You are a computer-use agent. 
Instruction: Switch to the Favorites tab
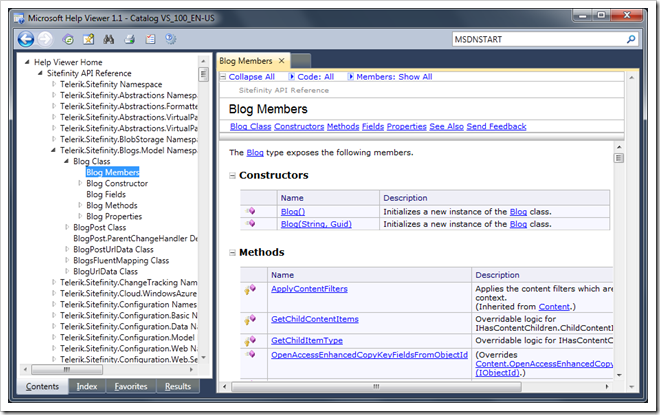(131, 386)
